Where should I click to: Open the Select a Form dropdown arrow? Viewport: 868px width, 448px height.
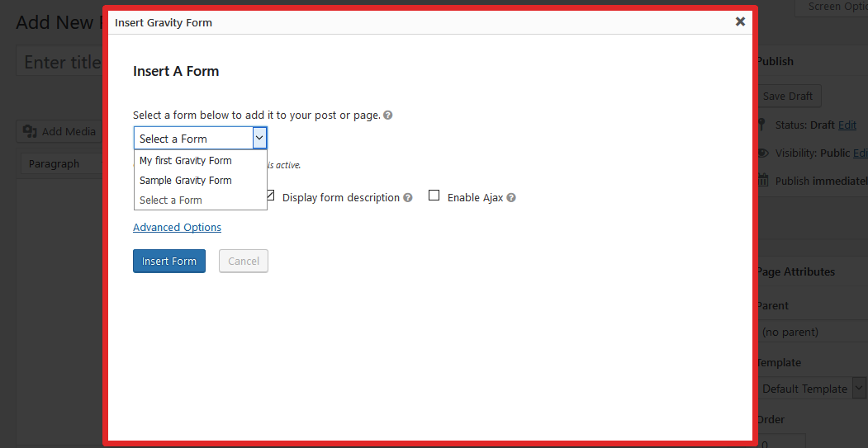click(x=259, y=138)
